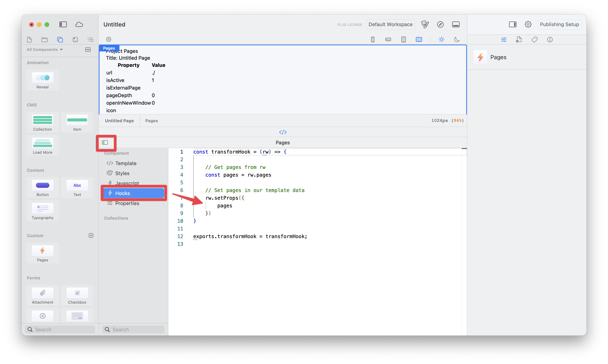Switch to dark mode preview
The width and height of the screenshot is (608, 364).
pyautogui.click(x=457, y=39)
